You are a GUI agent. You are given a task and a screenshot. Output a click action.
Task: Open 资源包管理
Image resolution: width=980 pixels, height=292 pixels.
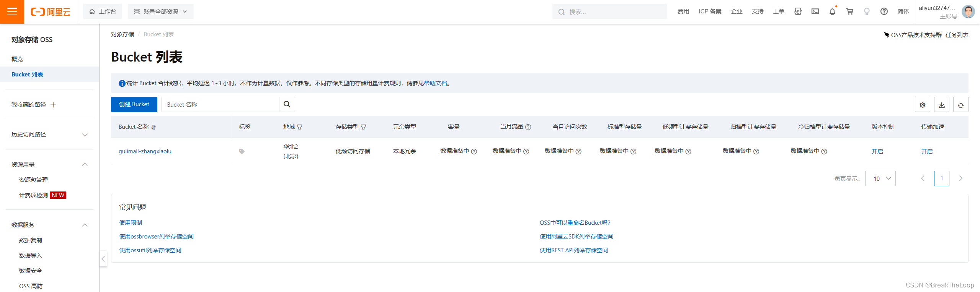34,180
